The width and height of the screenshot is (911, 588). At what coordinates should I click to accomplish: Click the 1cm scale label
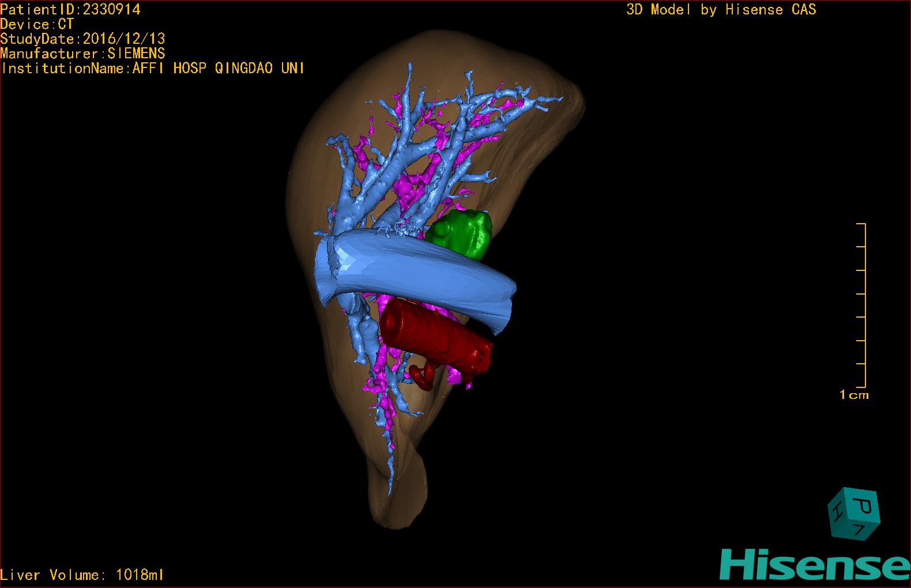pos(854,395)
